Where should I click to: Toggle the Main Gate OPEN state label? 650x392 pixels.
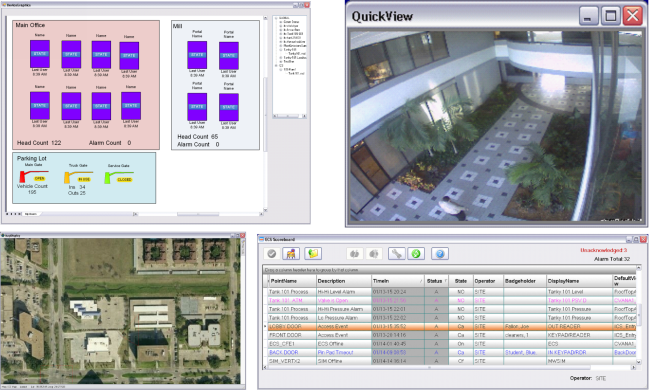39,179
